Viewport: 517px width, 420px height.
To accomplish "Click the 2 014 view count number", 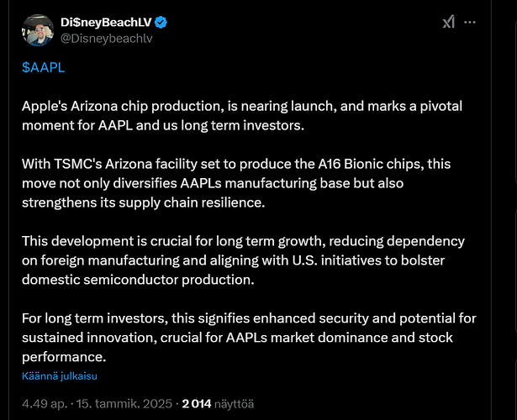I will [x=197, y=404].
